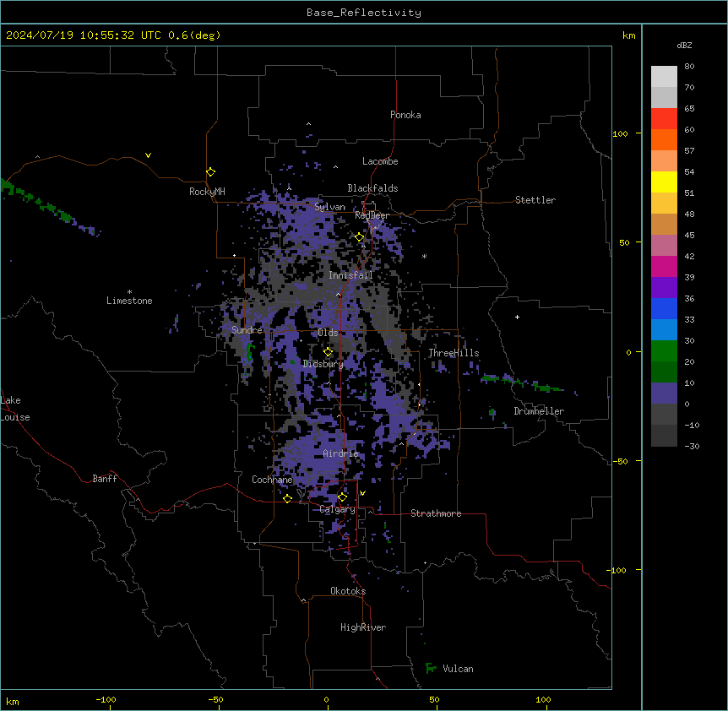Click the yellow diamond marker below RedDeer

360,237
